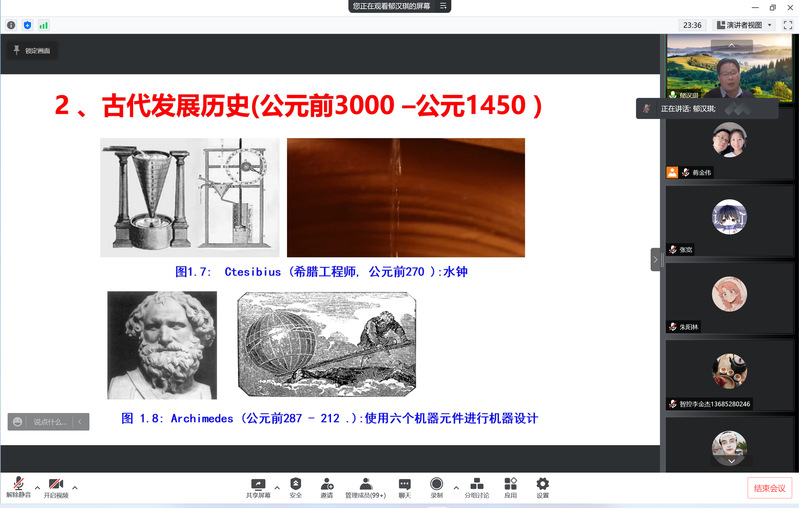Open the 演讲者视图 layout dropdown
The width and height of the screenshot is (799, 508).
tap(743, 25)
